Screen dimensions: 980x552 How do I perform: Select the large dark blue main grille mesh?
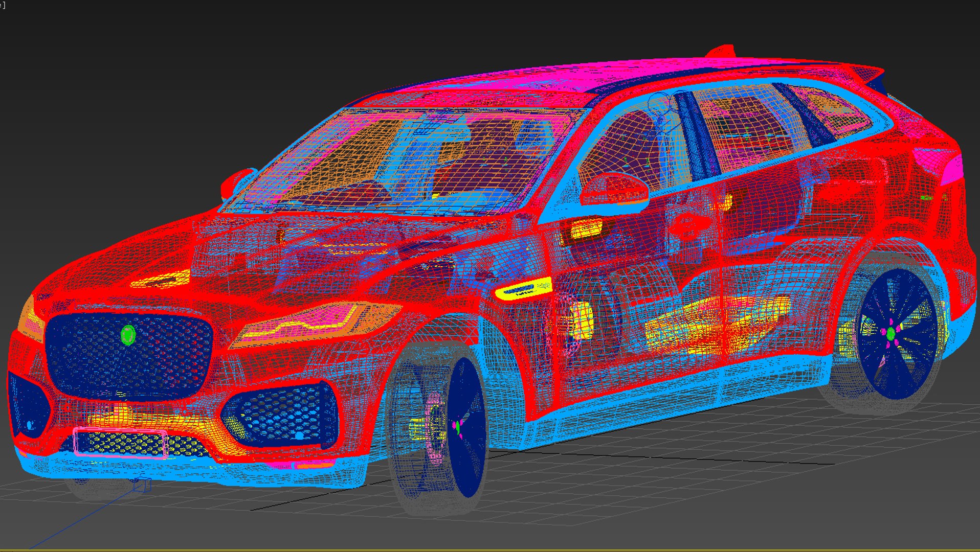[129, 356]
